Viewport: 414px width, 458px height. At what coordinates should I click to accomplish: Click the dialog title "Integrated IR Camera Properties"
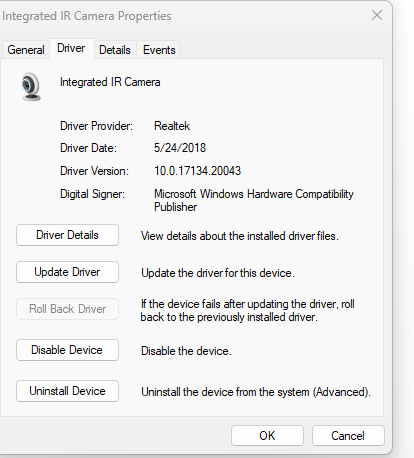87,16
